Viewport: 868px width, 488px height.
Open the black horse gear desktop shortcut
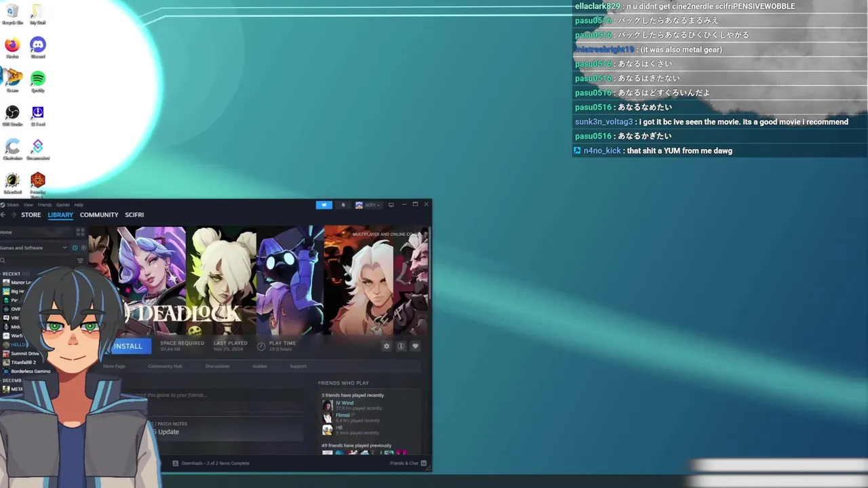coord(12,183)
